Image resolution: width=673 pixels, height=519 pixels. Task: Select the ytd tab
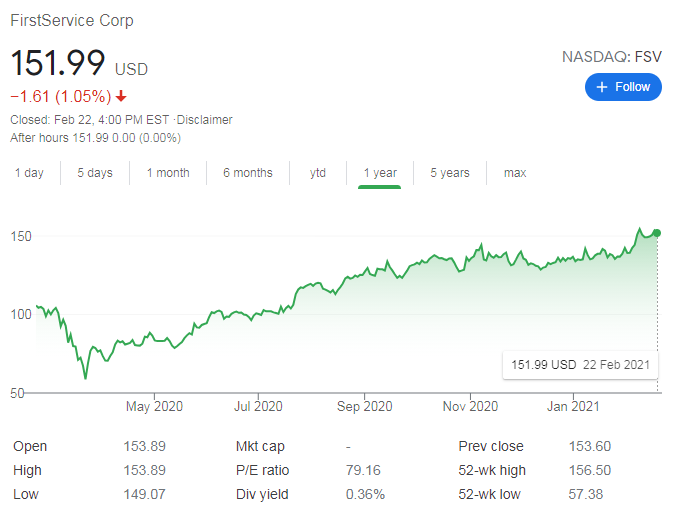coord(318,173)
